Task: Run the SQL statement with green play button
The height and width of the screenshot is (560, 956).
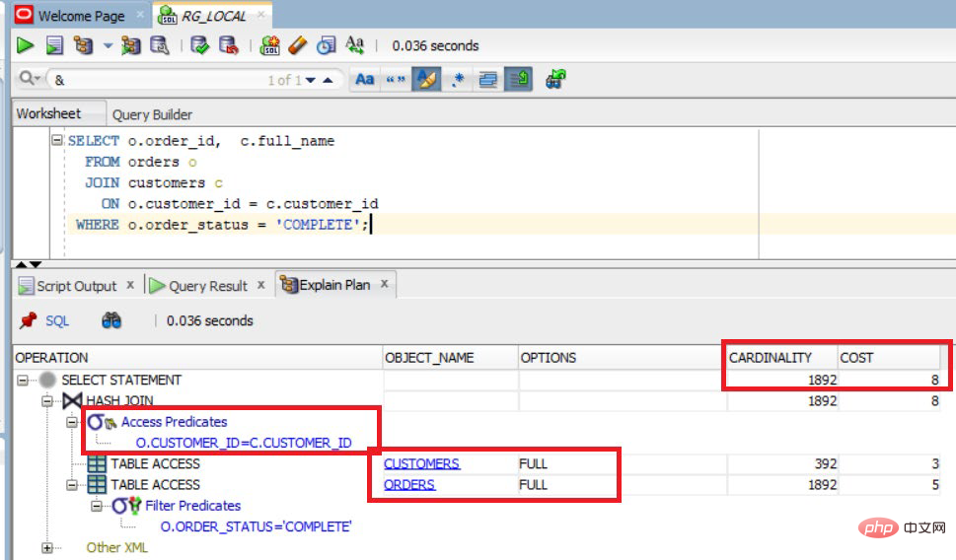Action: pyautogui.click(x=26, y=45)
